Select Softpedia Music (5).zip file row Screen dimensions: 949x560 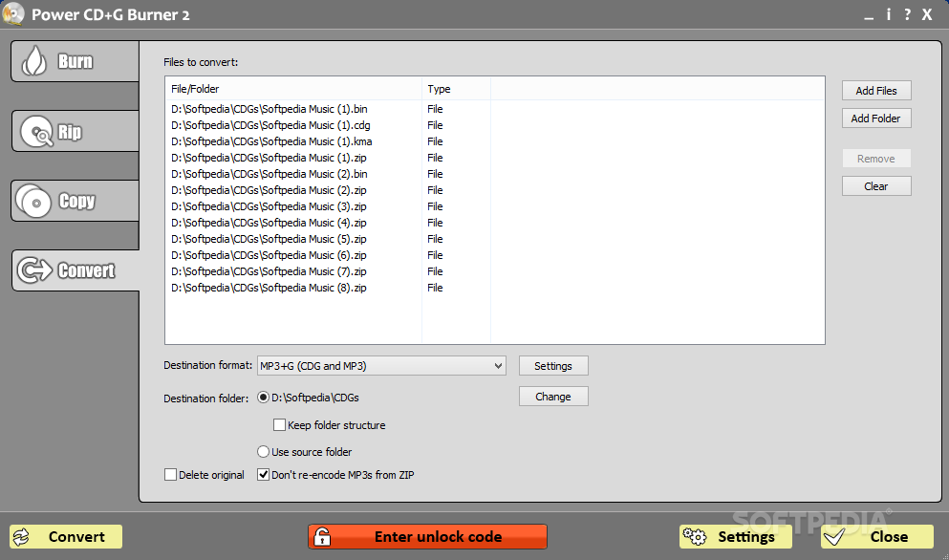point(494,239)
